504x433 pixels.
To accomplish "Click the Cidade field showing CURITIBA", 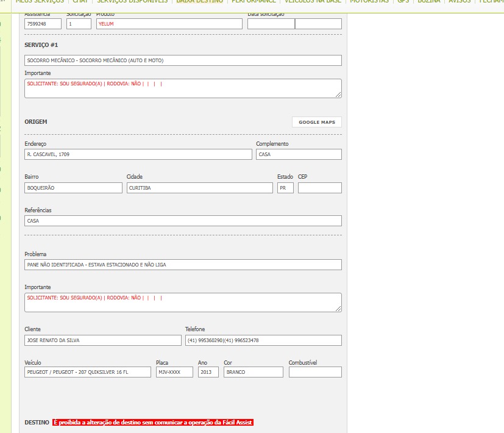I will click(x=200, y=188).
